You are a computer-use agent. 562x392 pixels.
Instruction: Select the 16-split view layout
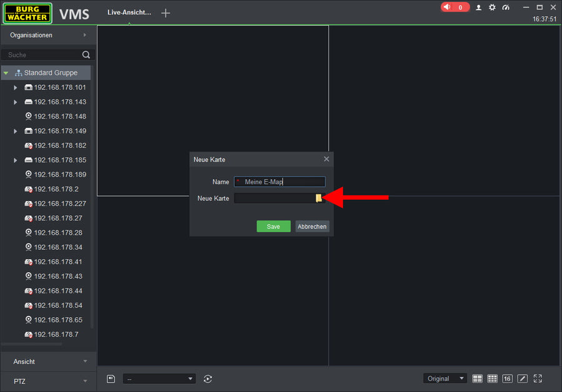[x=507, y=379]
